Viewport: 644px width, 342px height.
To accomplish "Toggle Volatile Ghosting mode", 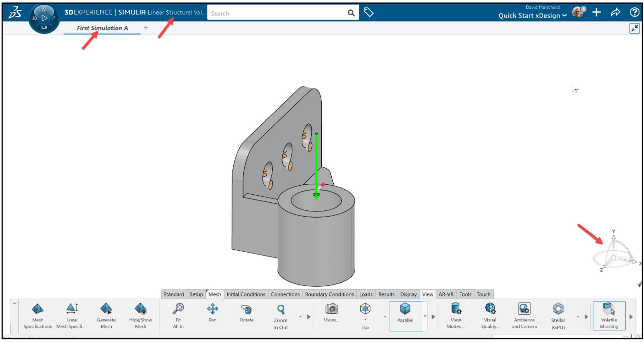I will 609,315.
